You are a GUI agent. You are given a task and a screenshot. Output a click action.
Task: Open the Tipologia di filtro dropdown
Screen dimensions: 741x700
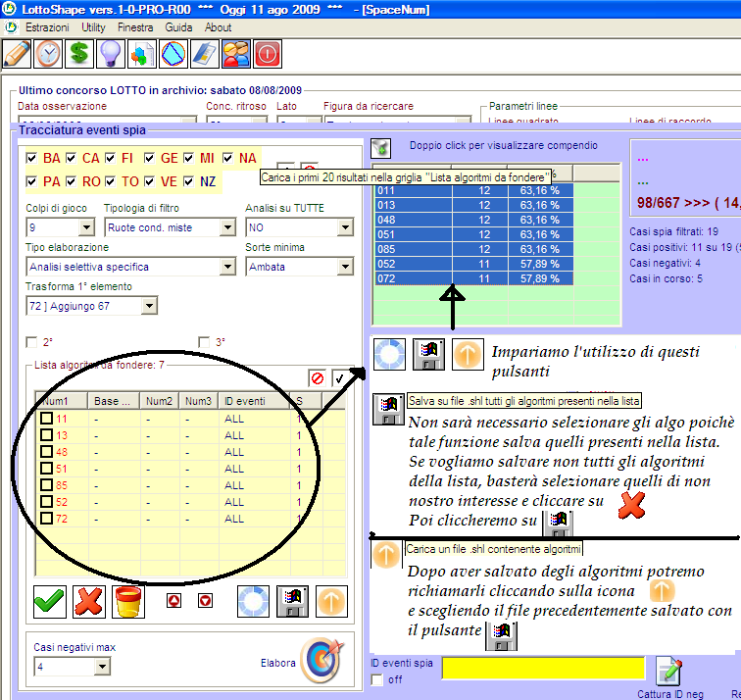click(x=227, y=227)
